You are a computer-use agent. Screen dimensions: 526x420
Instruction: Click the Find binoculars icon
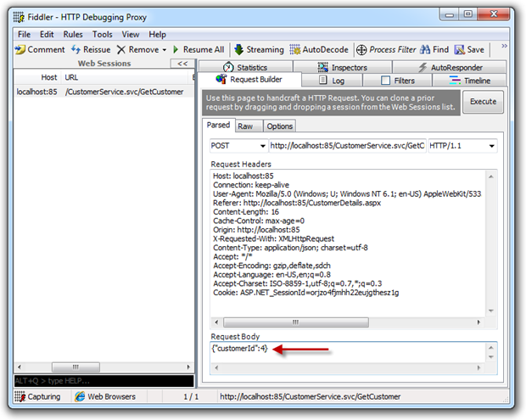(x=425, y=50)
